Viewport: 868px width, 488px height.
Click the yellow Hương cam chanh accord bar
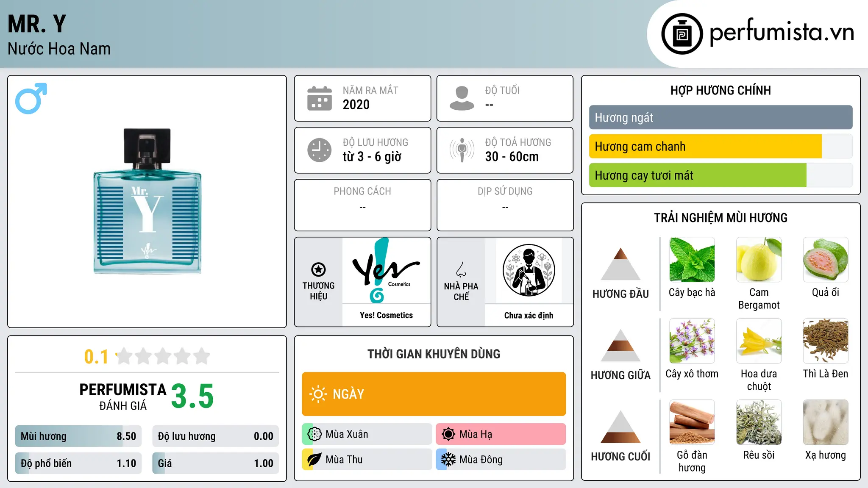(x=721, y=146)
